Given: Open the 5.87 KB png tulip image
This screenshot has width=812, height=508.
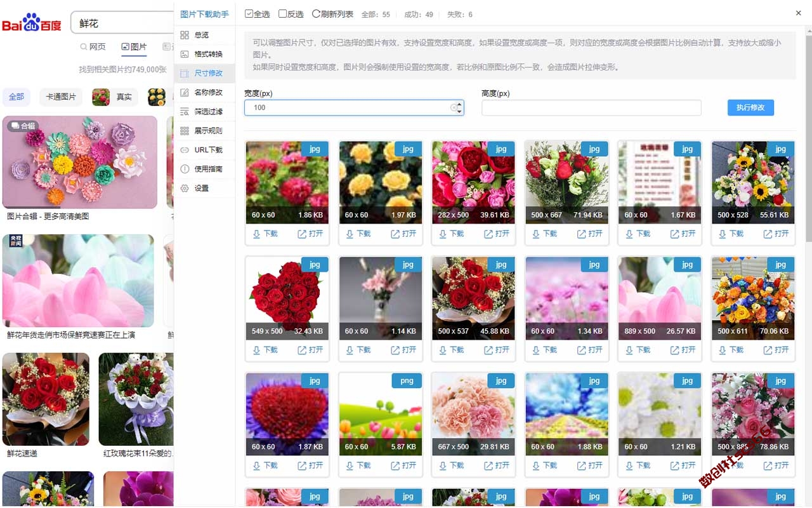Looking at the screenshot, I should [403, 465].
